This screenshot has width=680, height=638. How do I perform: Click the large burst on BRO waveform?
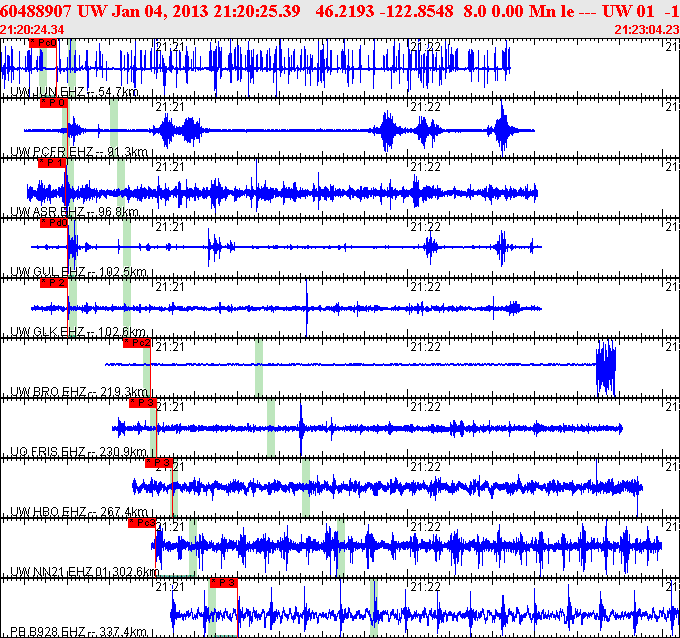coord(606,367)
